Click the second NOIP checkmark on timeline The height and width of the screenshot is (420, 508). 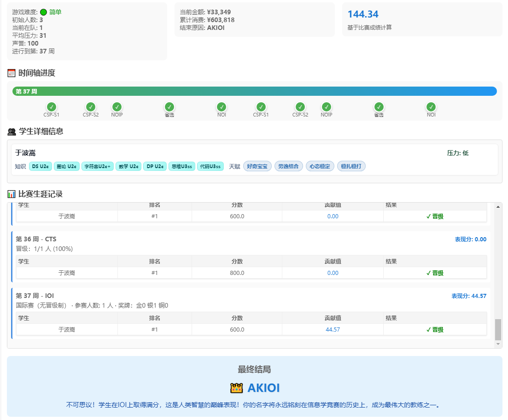[327, 107]
